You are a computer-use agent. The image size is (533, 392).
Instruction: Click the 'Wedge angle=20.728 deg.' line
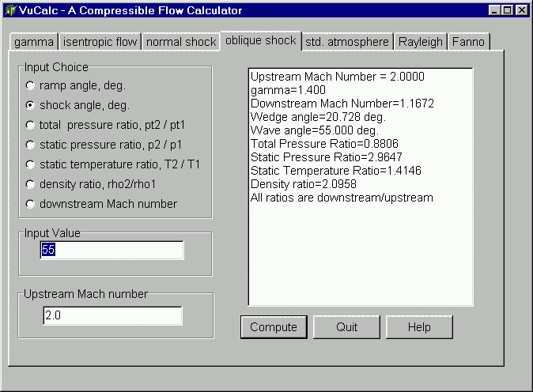318,117
